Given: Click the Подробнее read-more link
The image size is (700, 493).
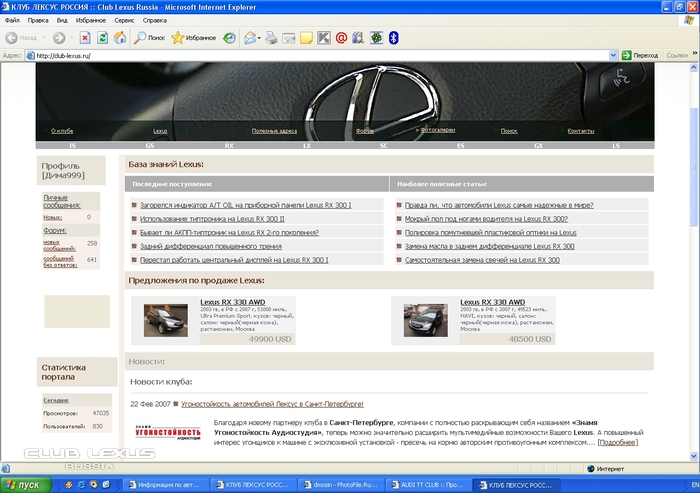Looking at the screenshot, I should [618, 443].
